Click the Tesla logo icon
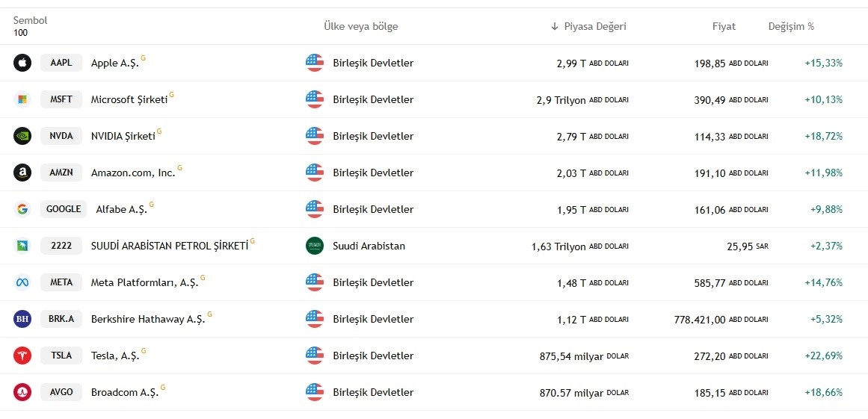Viewport: 868px width, 419px height. [x=22, y=356]
